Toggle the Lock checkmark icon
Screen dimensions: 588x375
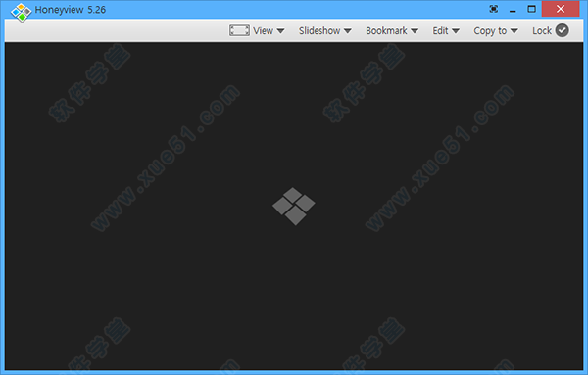pos(562,30)
